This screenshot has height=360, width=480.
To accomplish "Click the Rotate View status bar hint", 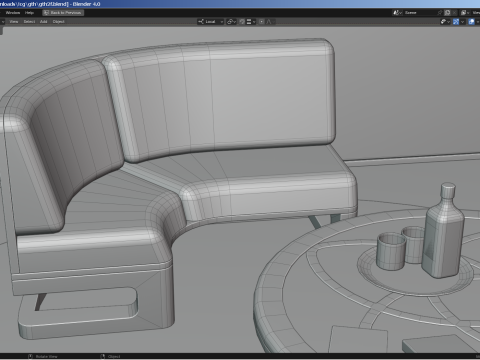I will click(43, 356).
